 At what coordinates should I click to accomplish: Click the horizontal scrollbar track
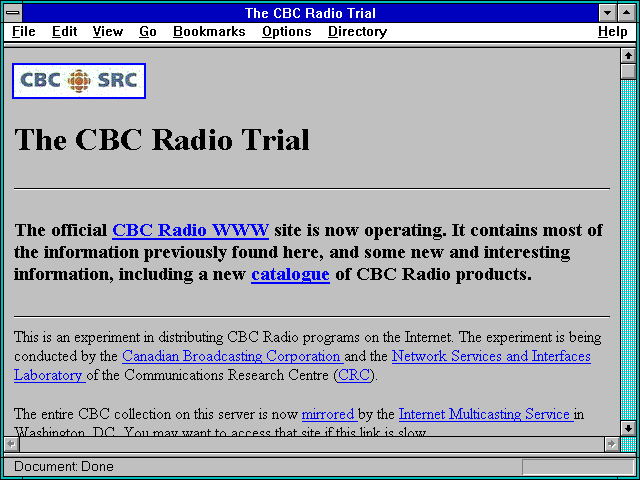point(311,444)
